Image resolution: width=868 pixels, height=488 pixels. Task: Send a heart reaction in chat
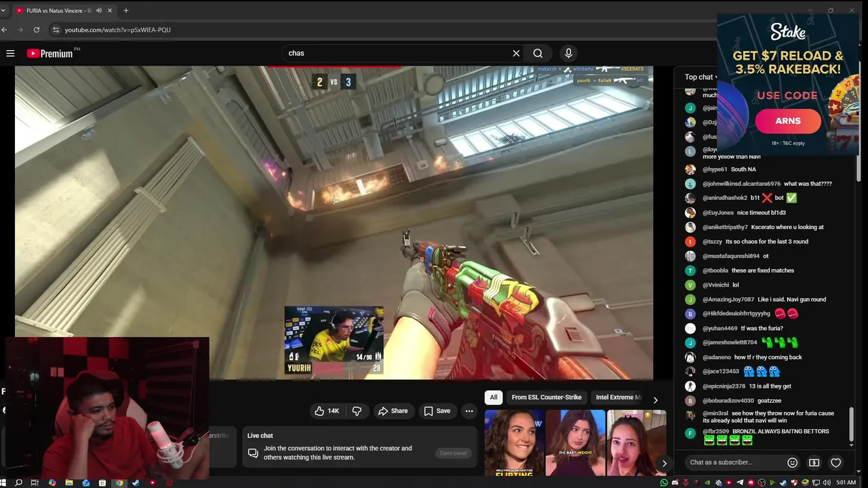(x=835, y=462)
